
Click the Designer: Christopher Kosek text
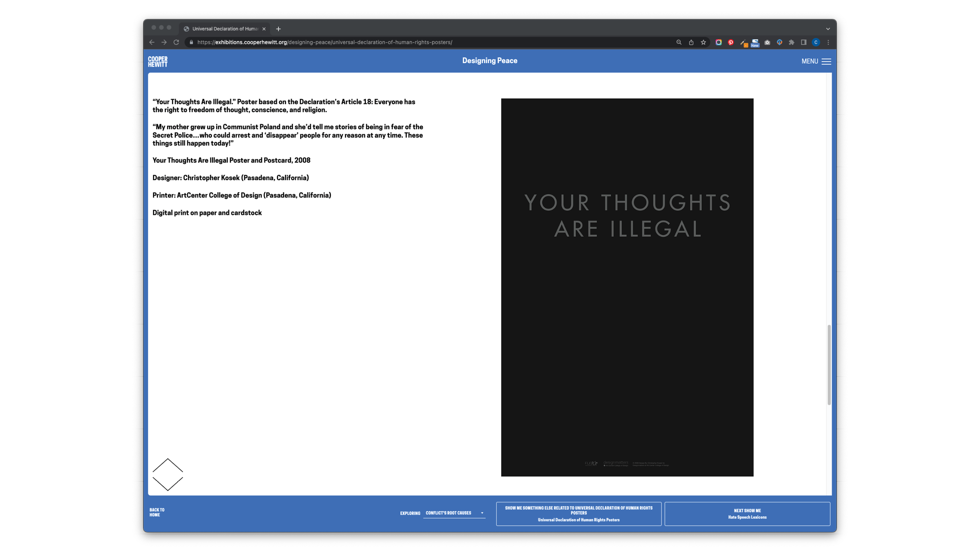point(230,178)
